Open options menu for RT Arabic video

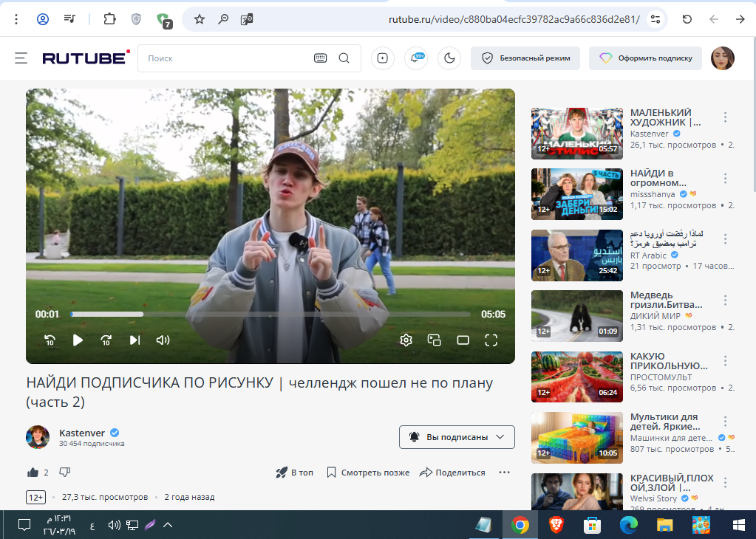click(725, 239)
